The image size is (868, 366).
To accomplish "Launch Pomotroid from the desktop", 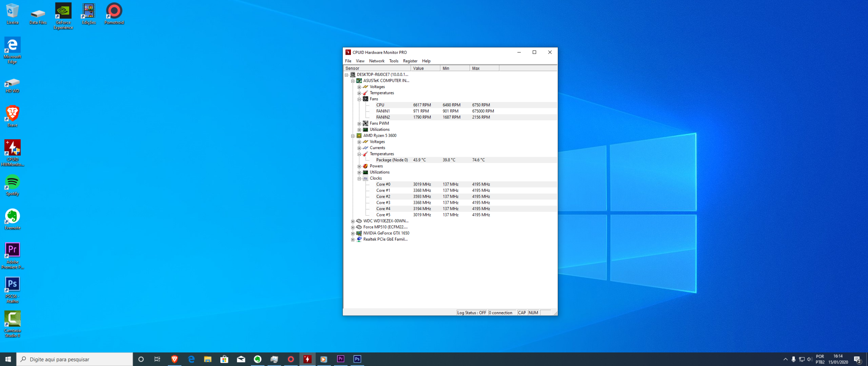I will 114,14.
